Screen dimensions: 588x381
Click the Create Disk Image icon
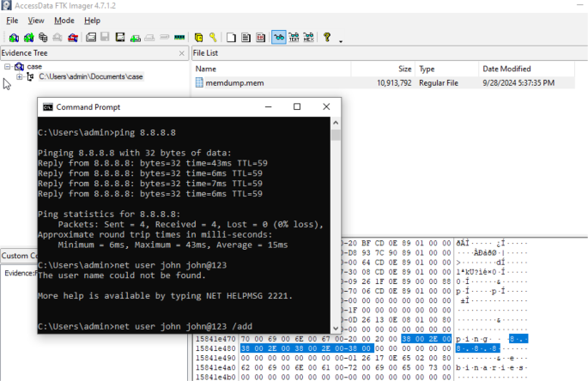tap(89, 38)
